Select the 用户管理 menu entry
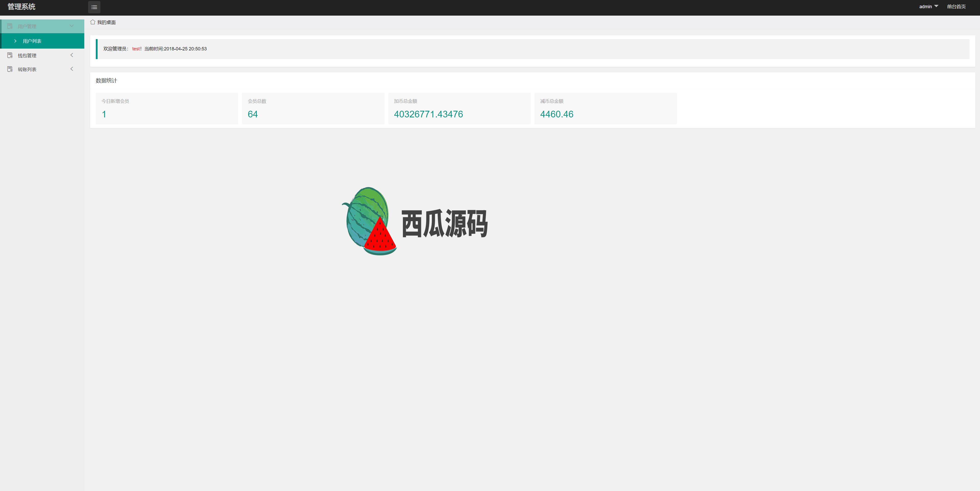The image size is (980, 491). (x=42, y=26)
